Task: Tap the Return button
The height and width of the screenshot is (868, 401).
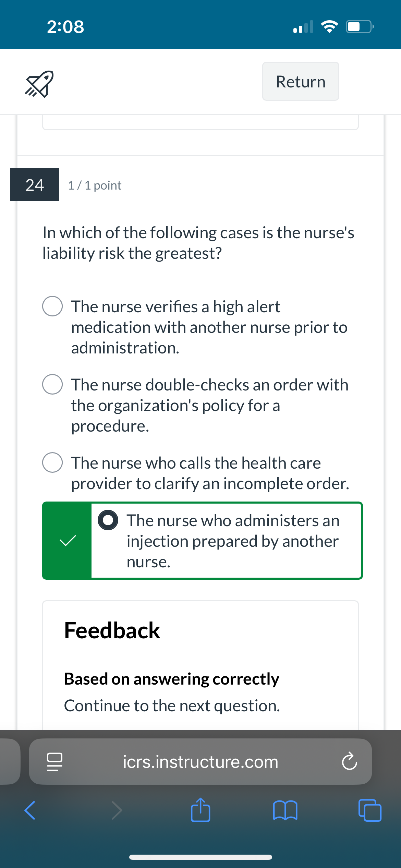Action: tap(301, 82)
